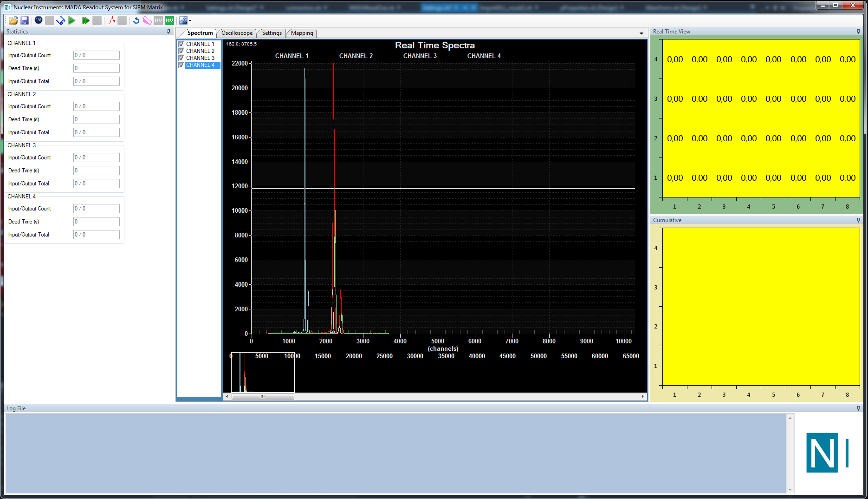The image size is (868, 499).
Task: Click CHANNEL 1 Input/Output Total field
Action: 96,81
